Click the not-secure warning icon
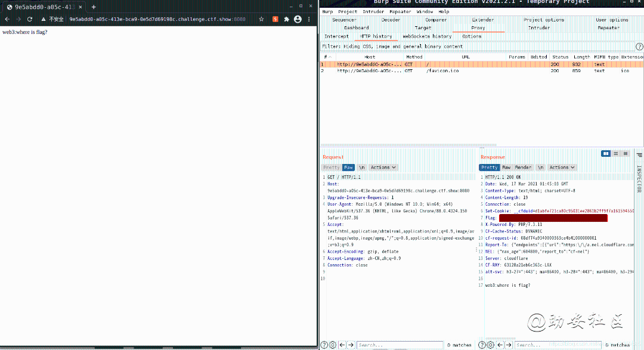The image size is (644, 350). click(x=43, y=19)
